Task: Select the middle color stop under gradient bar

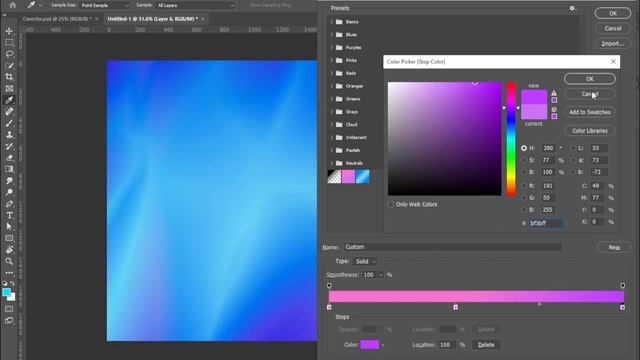Action: 456,307
